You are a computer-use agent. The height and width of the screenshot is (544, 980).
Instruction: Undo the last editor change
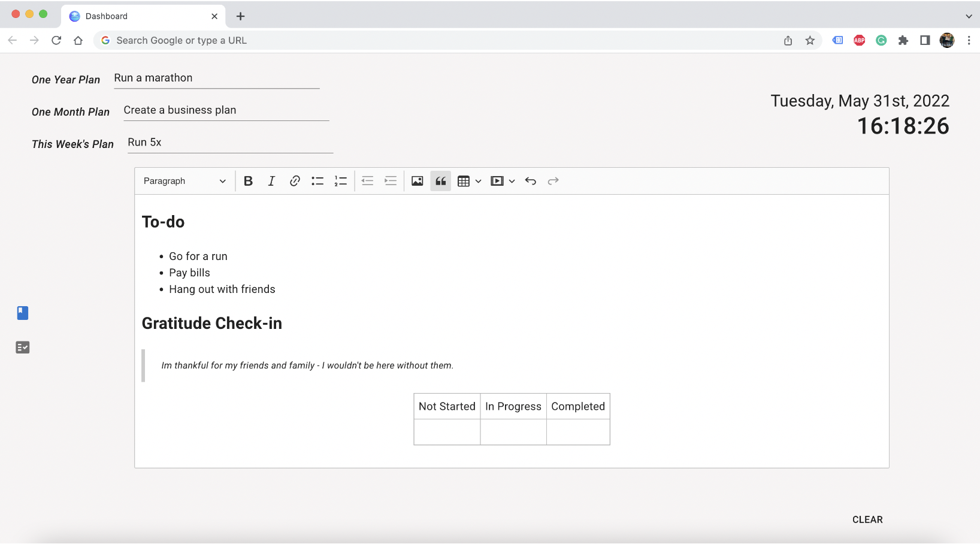(530, 181)
